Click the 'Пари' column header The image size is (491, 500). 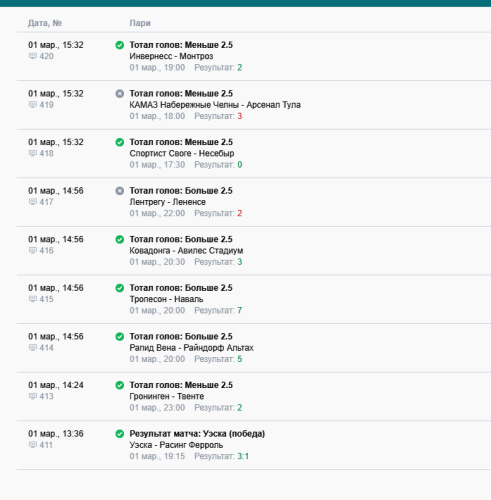point(140,23)
